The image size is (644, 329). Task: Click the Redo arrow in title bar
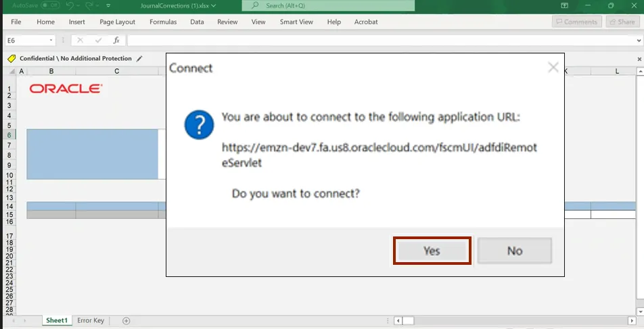point(93,5)
